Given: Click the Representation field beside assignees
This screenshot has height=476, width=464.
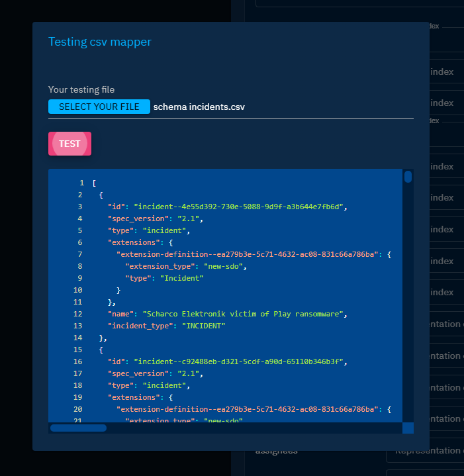Looking at the screenshot, I should pos(427,452).
